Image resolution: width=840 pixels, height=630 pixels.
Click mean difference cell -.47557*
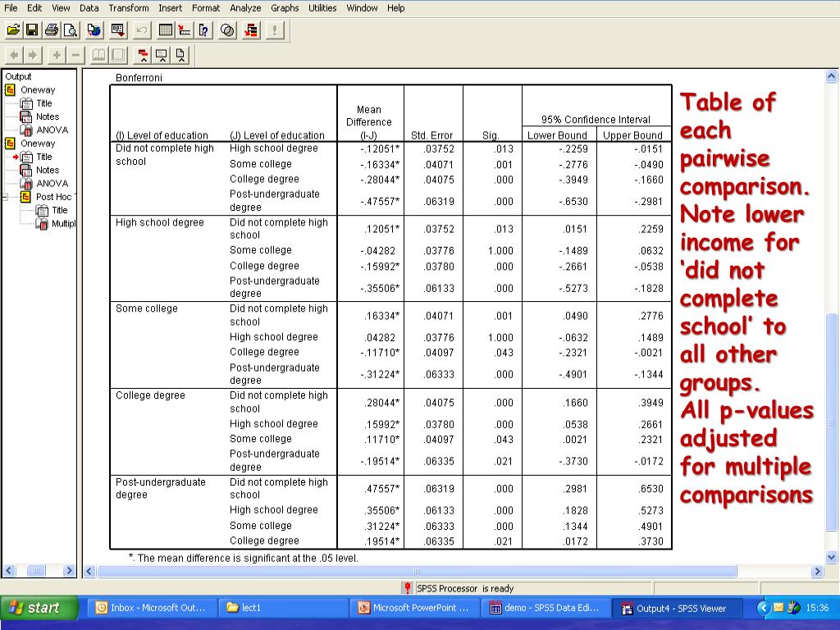click(x=379, y=202)
